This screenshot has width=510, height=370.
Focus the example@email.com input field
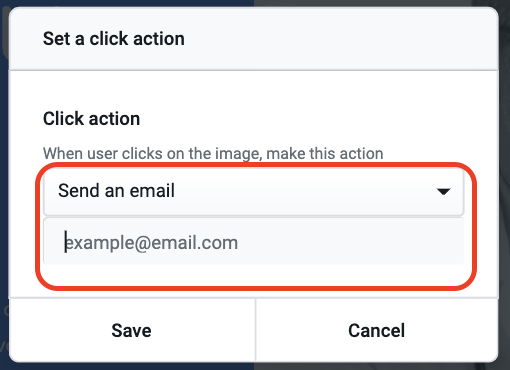tap(253, 242)
